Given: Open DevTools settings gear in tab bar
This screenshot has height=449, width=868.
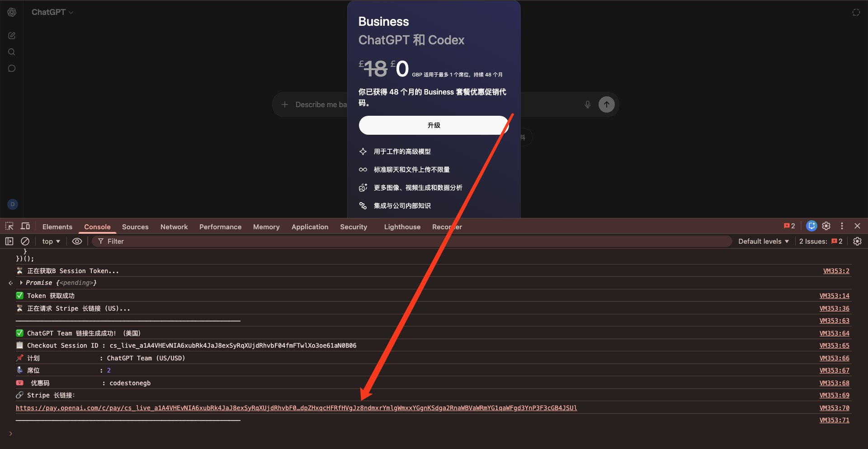Looking at the screenshot, I should (826, 226).
